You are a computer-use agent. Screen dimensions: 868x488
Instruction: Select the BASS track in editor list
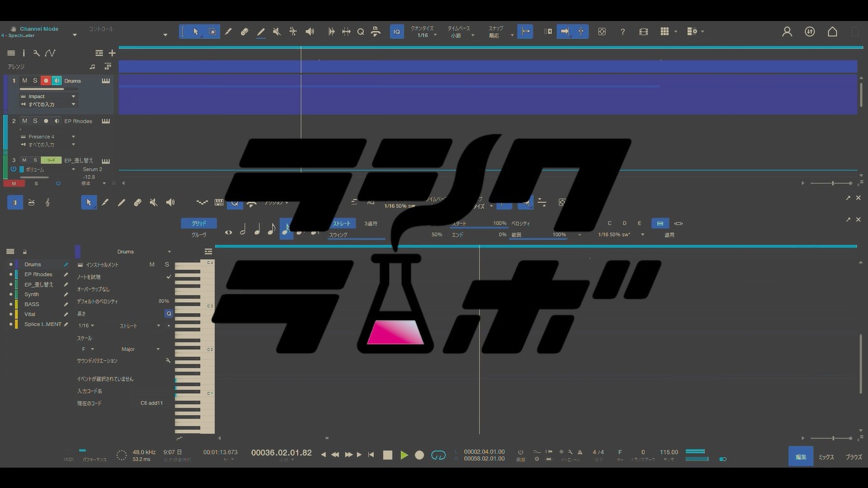point(32,304)
